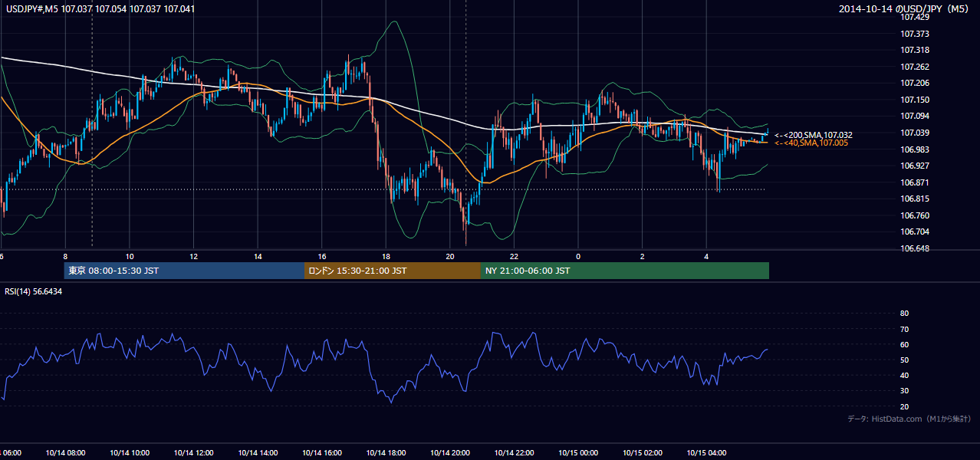Click the RSI scale value 20

(x=904, y=406)
